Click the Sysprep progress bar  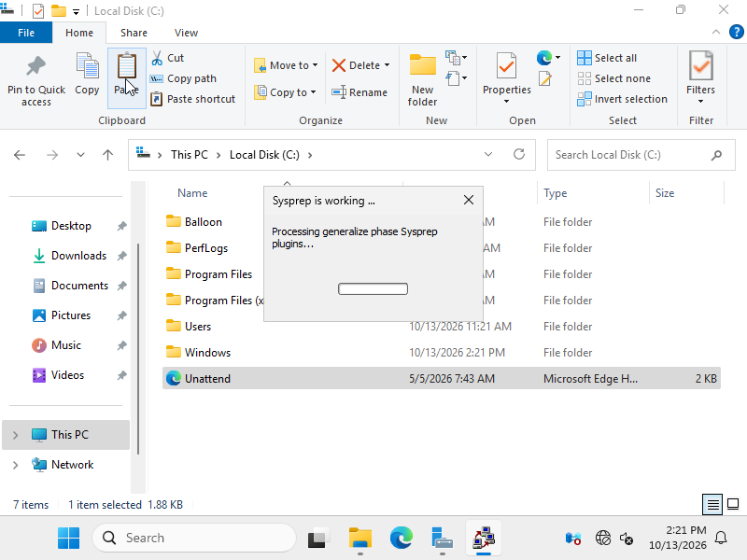373,288
